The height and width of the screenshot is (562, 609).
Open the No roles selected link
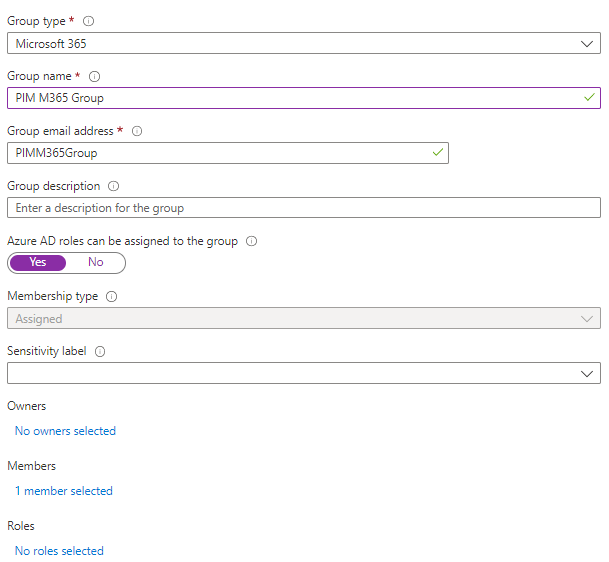point(59,551)
